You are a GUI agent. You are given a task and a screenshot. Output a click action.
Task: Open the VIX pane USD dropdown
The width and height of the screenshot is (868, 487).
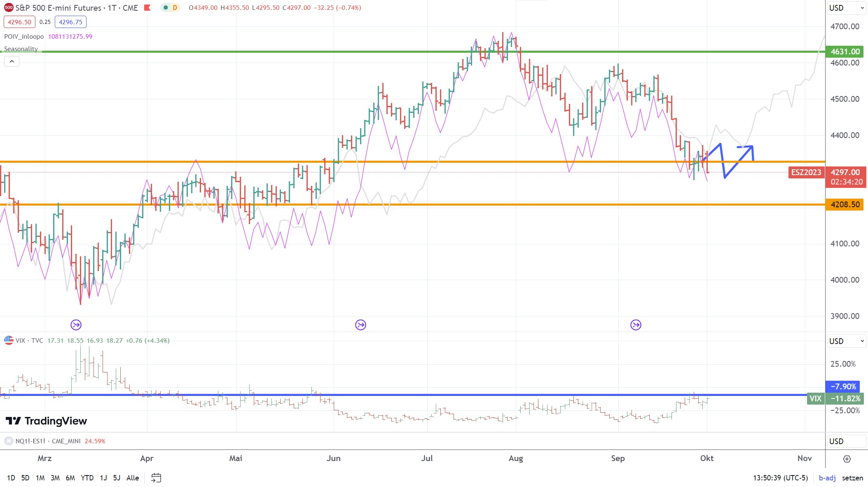[846, 341]
